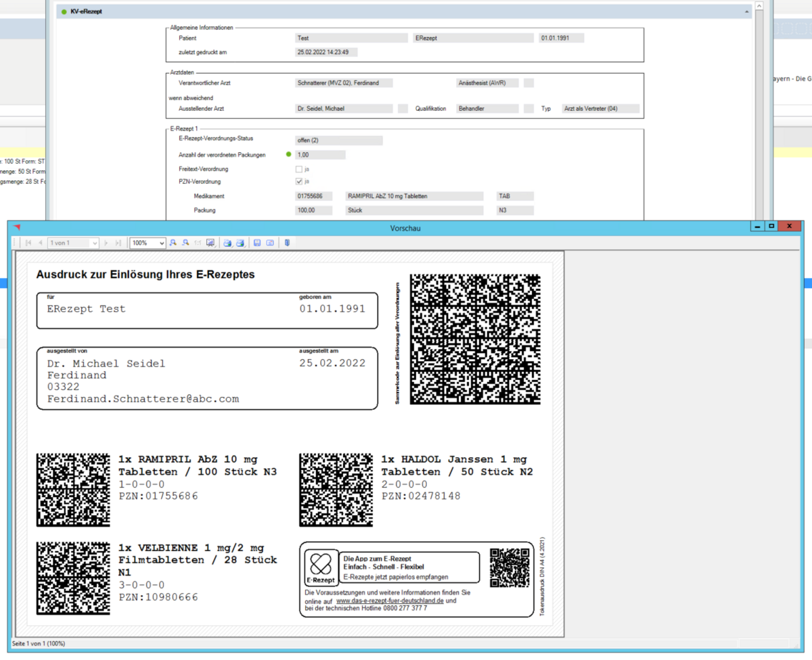The width and height of the screenshot is (812, 660).
Task: Go to last page in Vorschau toolbar
Action: (x=118, y=243)
